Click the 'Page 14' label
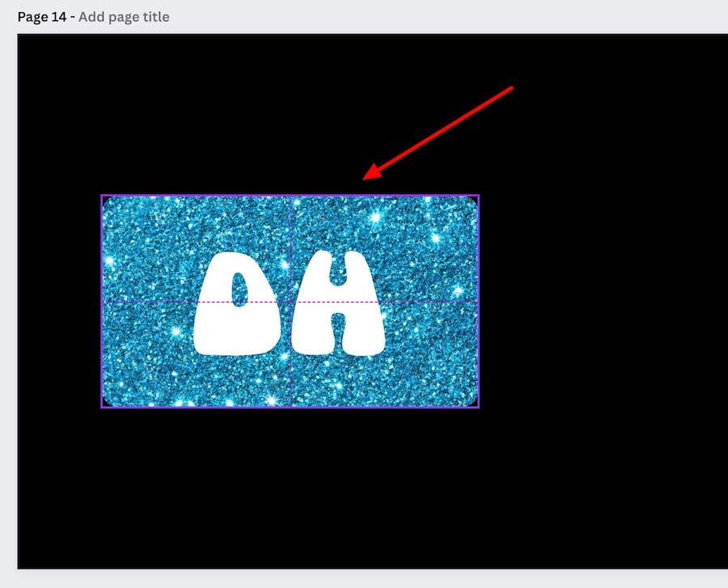Screen dimensions: 728x588 pos(42,17)
